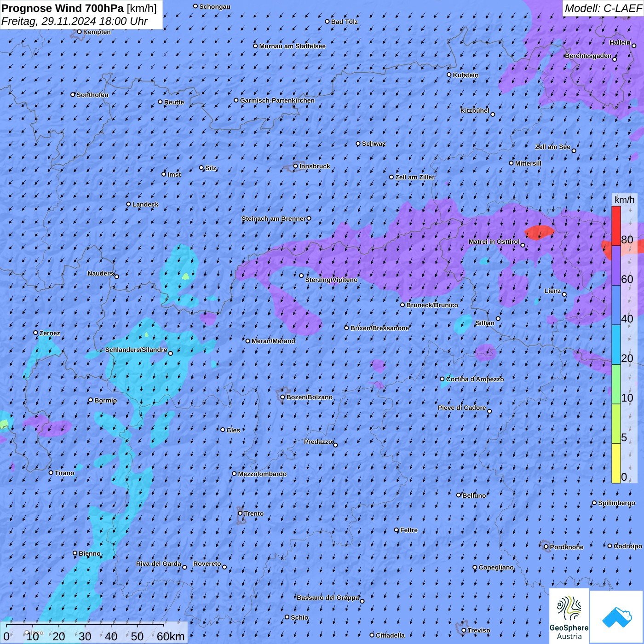Click the Lienz location dot
The image size is (644, 644).
[x=564, y=294]
